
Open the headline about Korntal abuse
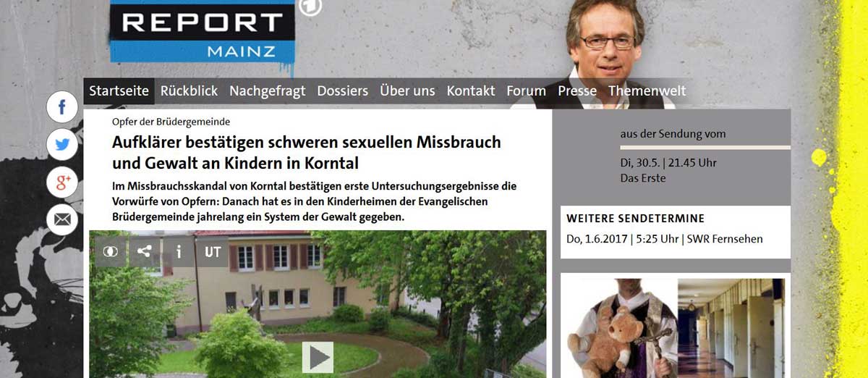(307, 152)
